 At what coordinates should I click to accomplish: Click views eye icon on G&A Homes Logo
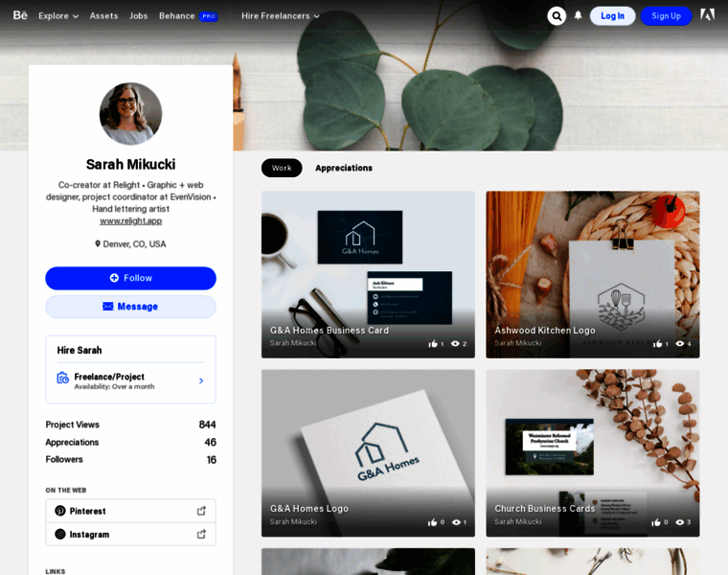point(456,522)
